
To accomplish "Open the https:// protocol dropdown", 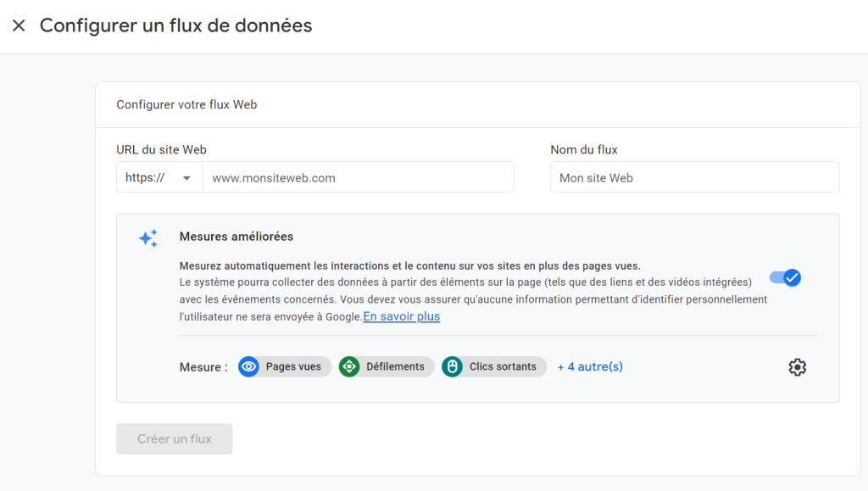I will (159, 178).
